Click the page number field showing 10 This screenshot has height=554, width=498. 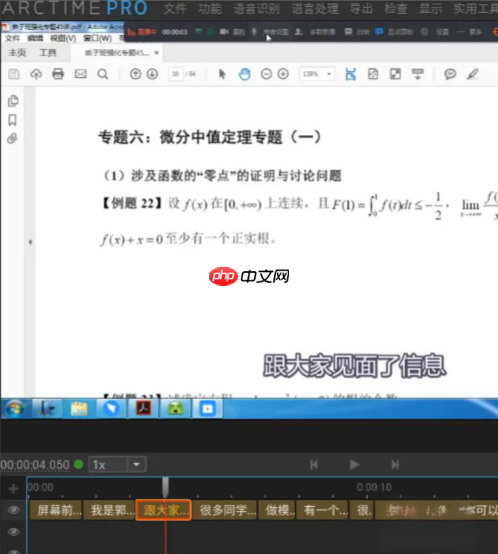click(176, 74)
